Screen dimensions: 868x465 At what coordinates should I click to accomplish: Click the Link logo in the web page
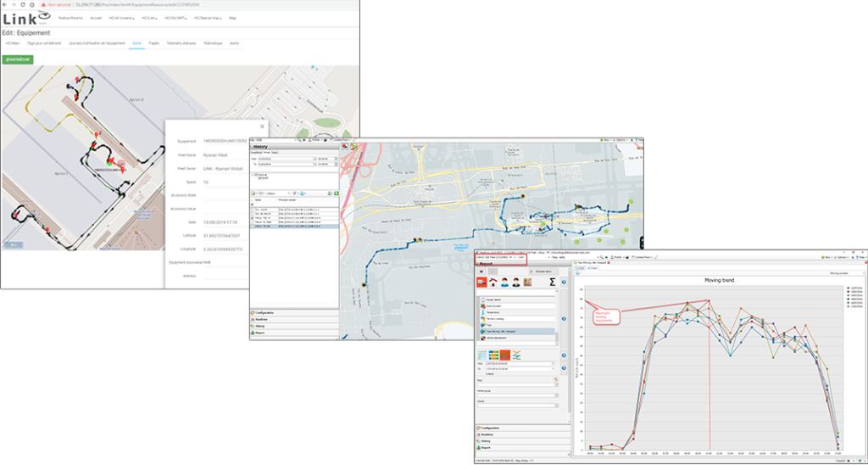pos(26,19)
